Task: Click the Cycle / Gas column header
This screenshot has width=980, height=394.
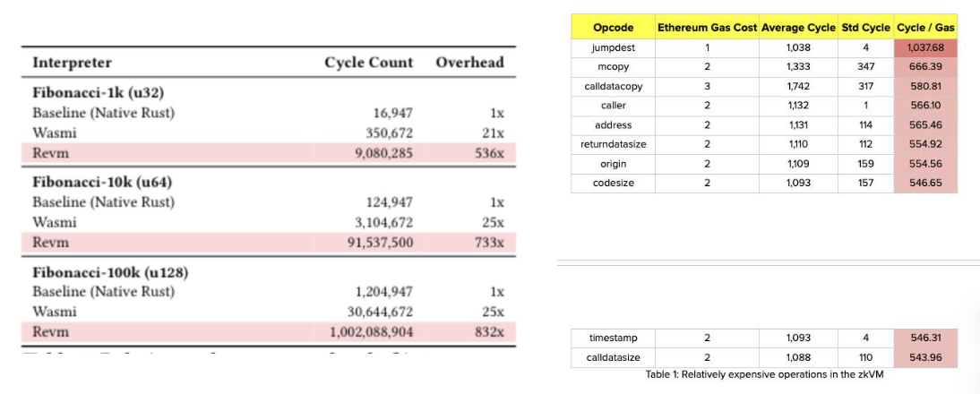Action: tap(925, 28)
